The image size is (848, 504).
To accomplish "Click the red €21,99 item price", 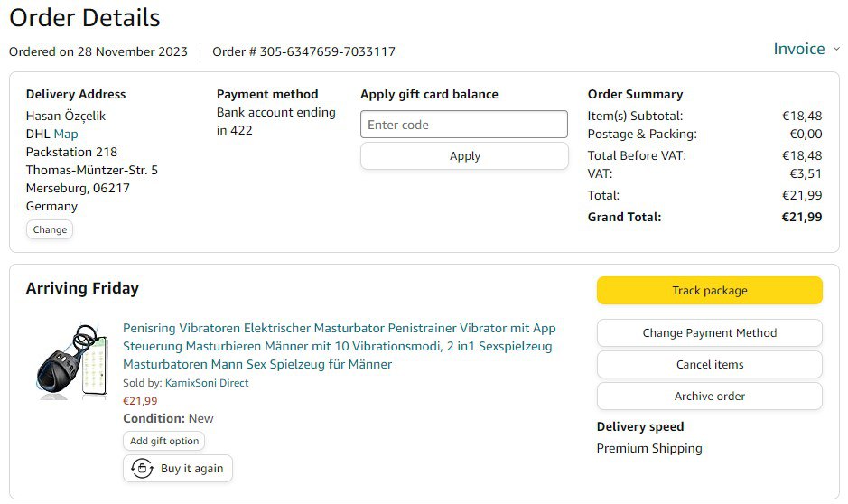I will click(x=140, y=401).
